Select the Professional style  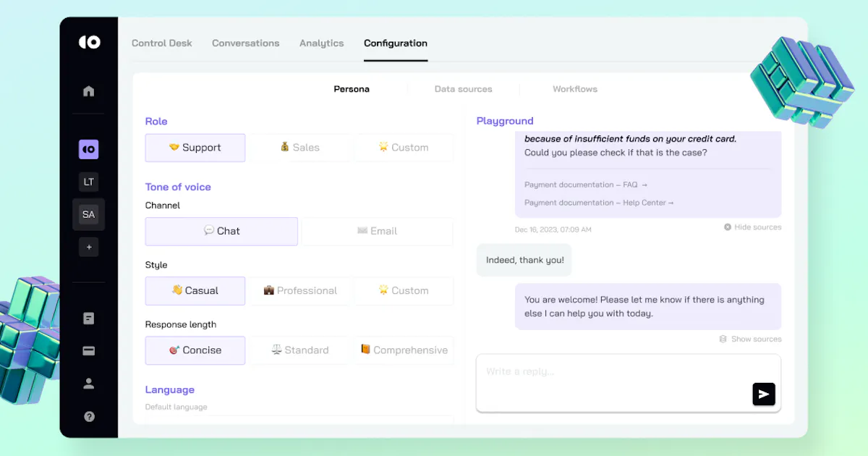299,291
